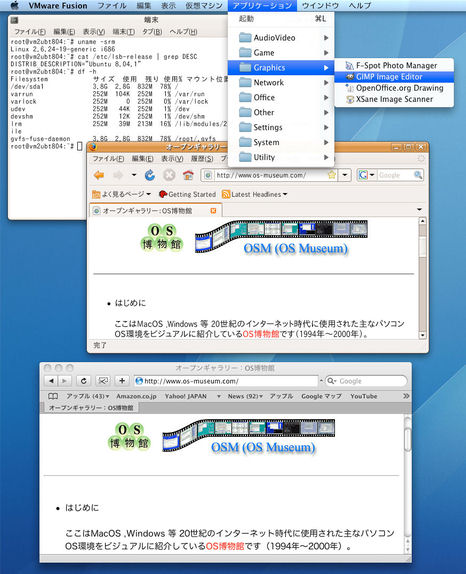466x574 pixels.
Task: Open the ヘルプ menu in the Mac menu bar
Action: 360,5
